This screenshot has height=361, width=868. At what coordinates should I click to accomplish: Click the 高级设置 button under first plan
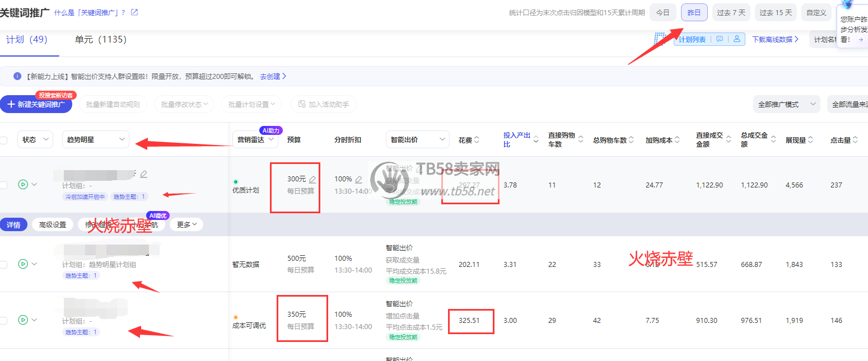(x=53, y=225)
